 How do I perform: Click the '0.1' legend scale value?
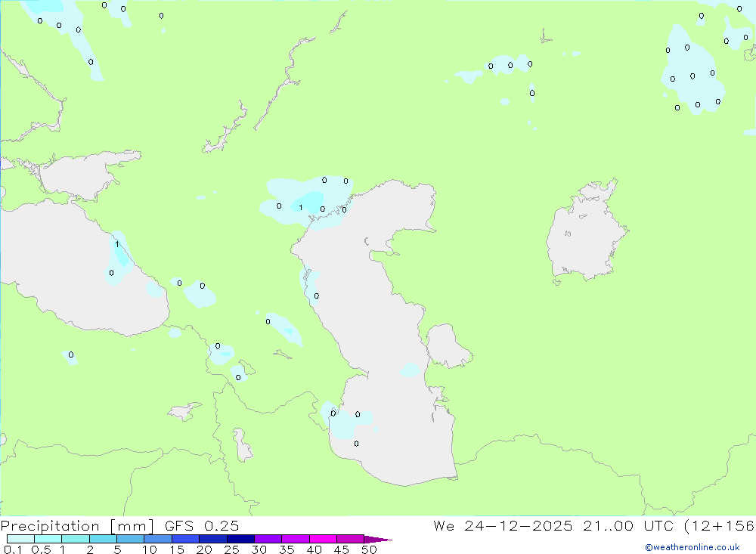coord(13,549)
